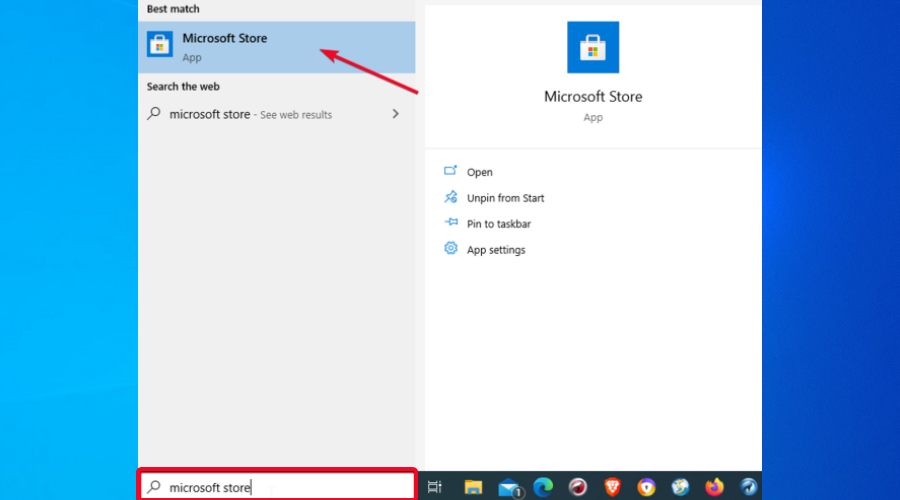900x500 pixels.
Task: Click the search magnifier icon beside web result
Action: (154, 113)
